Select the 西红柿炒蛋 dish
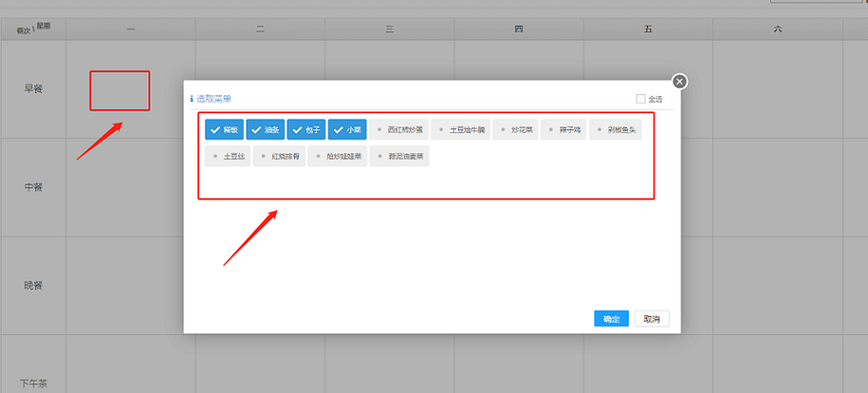 click(399, 129)
